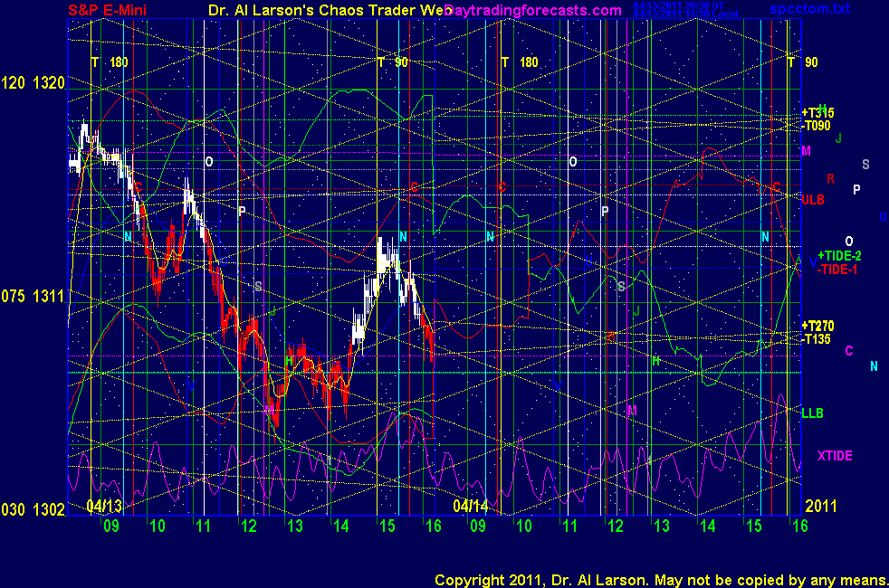Click the 030 1302 price axis label
The width and height of the screenshot is (889, 588).
click(33, 510)
